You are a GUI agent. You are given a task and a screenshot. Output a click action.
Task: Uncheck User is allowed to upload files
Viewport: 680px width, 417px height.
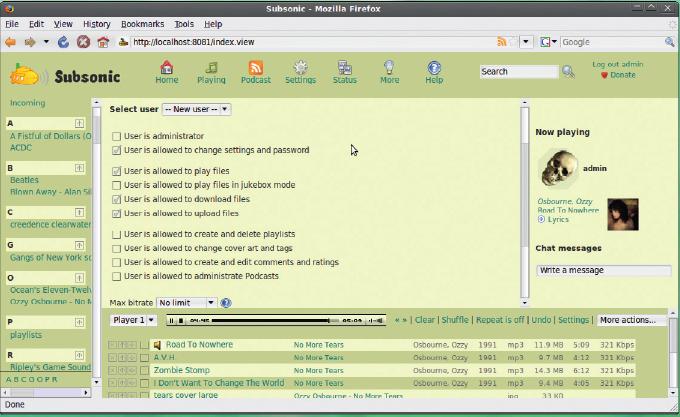(x=116, y=214)
